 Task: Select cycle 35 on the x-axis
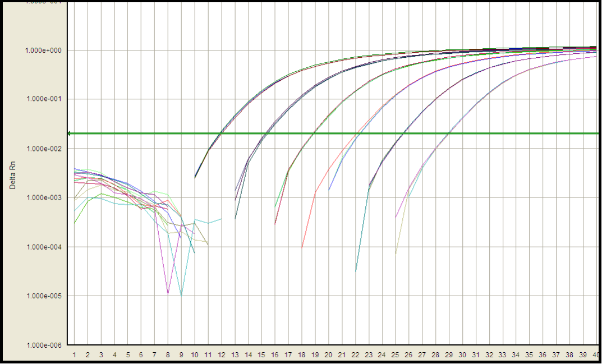[529, 355]
